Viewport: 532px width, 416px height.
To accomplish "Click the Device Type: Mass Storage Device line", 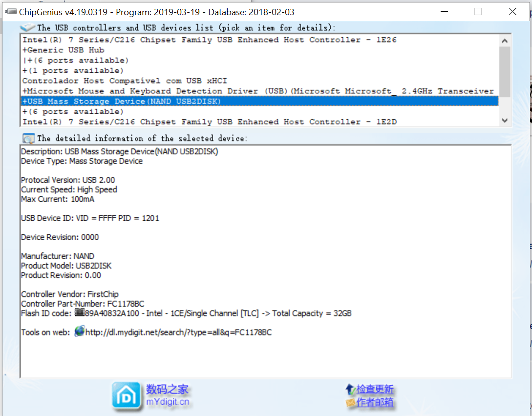I will [82, 161].
